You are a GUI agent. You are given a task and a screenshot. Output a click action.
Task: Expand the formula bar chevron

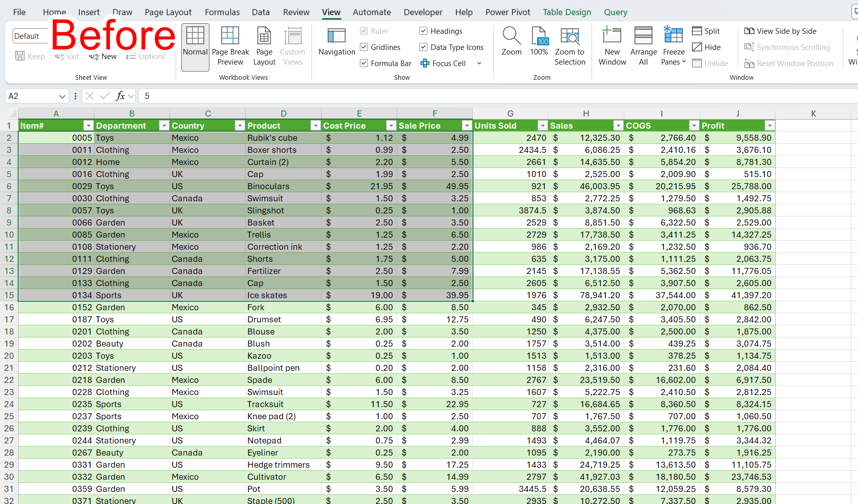tap(131, 96)
